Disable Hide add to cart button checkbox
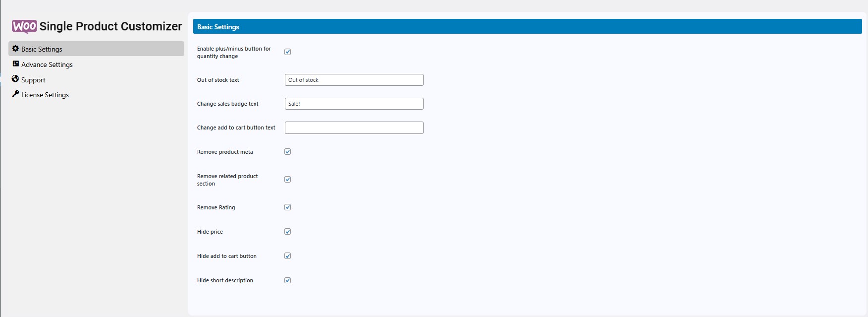This screenshot has width=868, height=317. [x=287, y=256]
